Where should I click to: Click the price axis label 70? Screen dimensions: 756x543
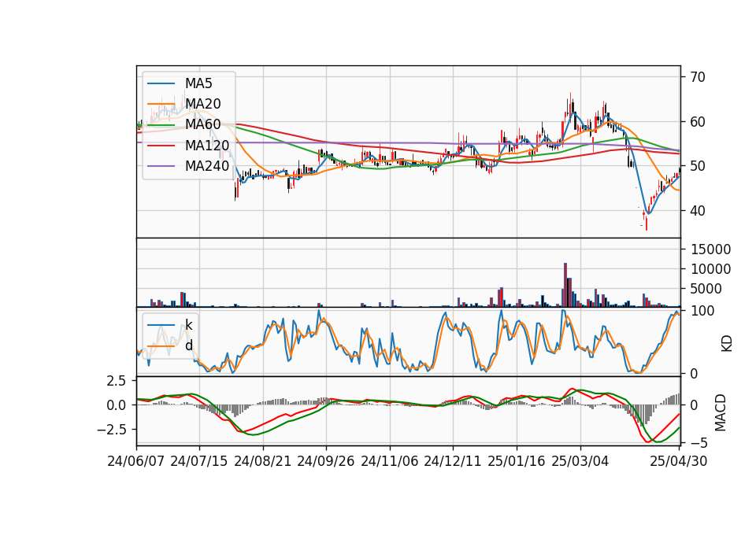coord(698,77)
